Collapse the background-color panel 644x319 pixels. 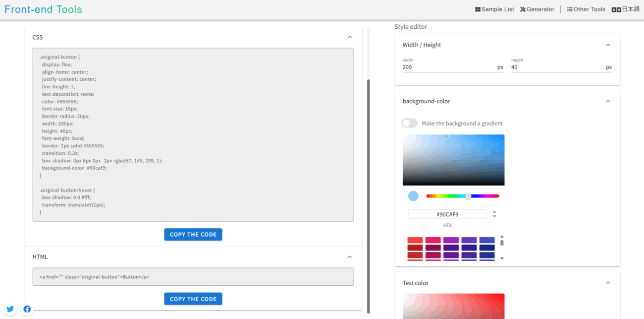[608, 101]
